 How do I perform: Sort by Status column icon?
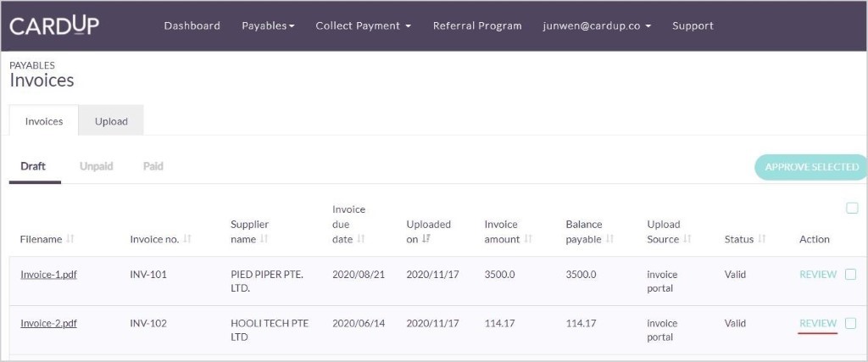click(x=762, y=240)
